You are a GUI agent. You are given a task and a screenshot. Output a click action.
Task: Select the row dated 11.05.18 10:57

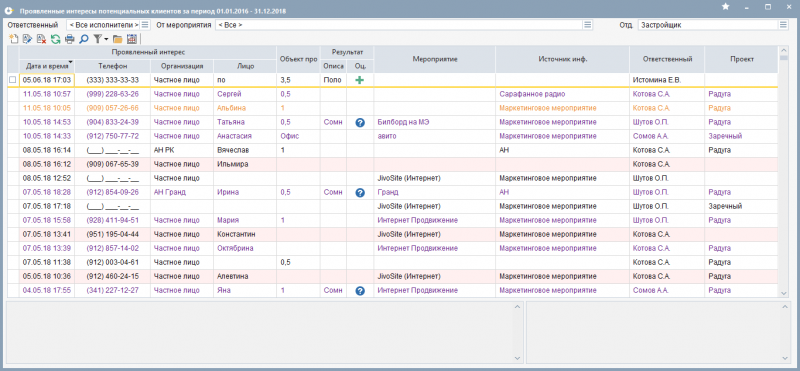[393, 94]
